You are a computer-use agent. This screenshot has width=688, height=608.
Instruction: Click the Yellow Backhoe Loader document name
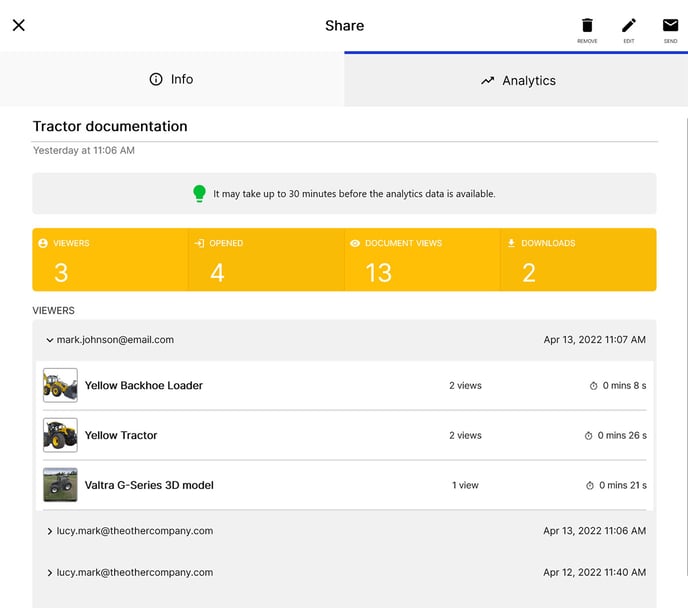pos(143,386)
